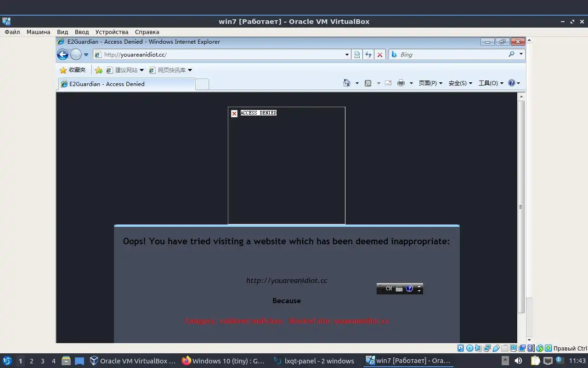Click the add to favorites bar star icon
588x368 pixels.
pyautogui.click(x=99, y=70)
